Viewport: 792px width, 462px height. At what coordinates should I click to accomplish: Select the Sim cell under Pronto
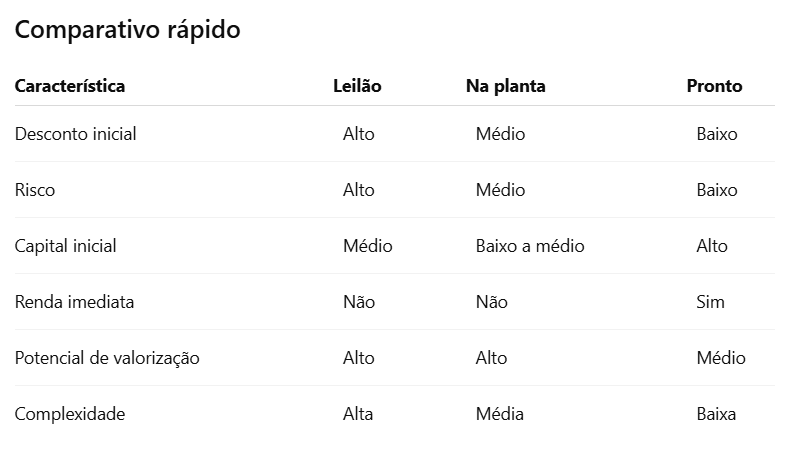pyautogui.click(x=710, y=302)
